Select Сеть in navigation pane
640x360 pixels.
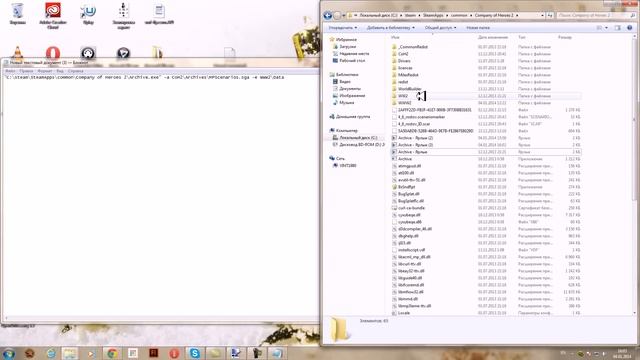pyautogui.click(x=340, y=158)
